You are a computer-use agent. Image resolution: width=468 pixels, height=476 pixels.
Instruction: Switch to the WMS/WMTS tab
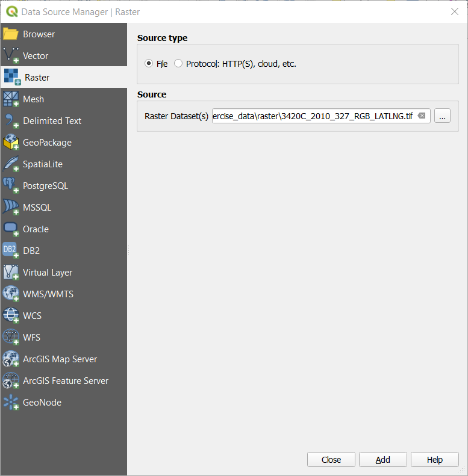(x=48, y=294)
